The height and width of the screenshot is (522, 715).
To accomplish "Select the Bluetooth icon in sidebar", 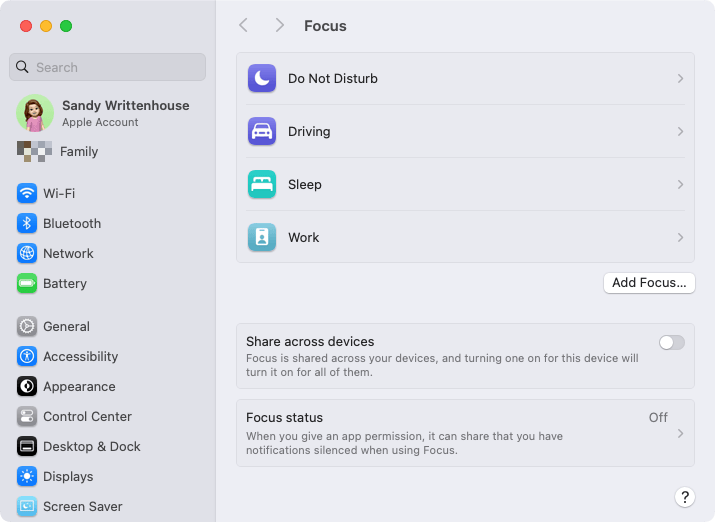I will pyautogui.click(x=27, y=223).
